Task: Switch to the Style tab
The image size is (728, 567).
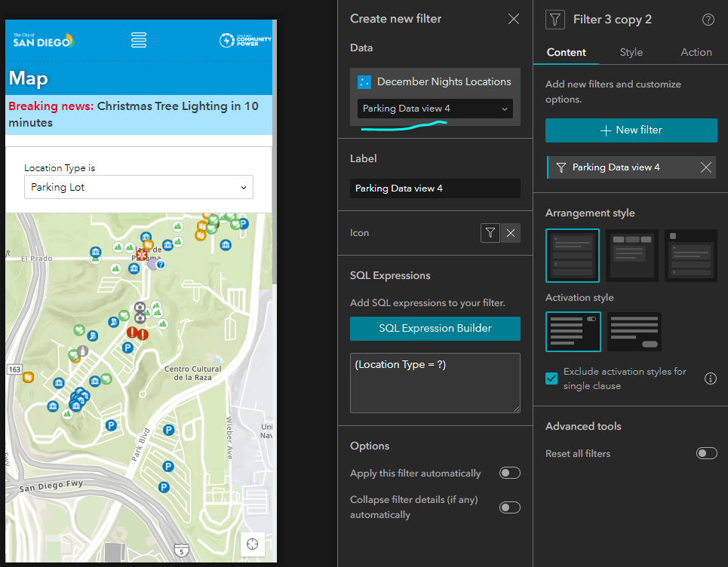Action: [631, 53]
